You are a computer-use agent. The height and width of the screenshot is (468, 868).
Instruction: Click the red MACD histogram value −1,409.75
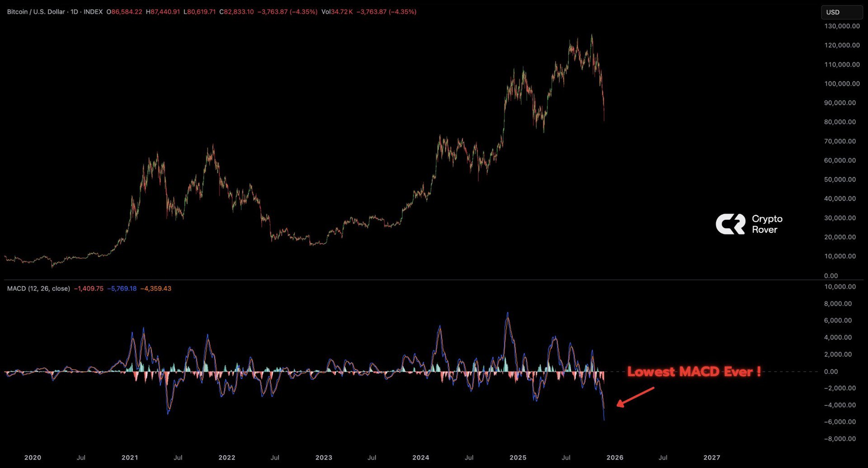[89, 288]
